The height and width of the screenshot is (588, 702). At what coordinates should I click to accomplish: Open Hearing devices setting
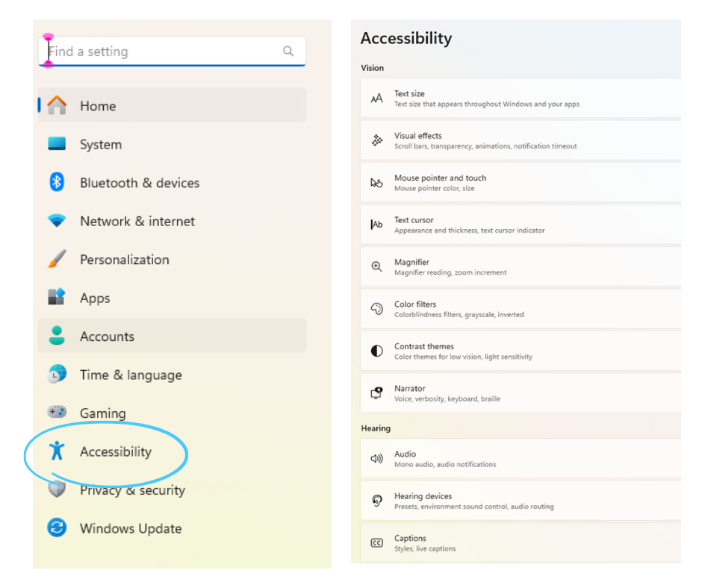[x=521, y=501]
